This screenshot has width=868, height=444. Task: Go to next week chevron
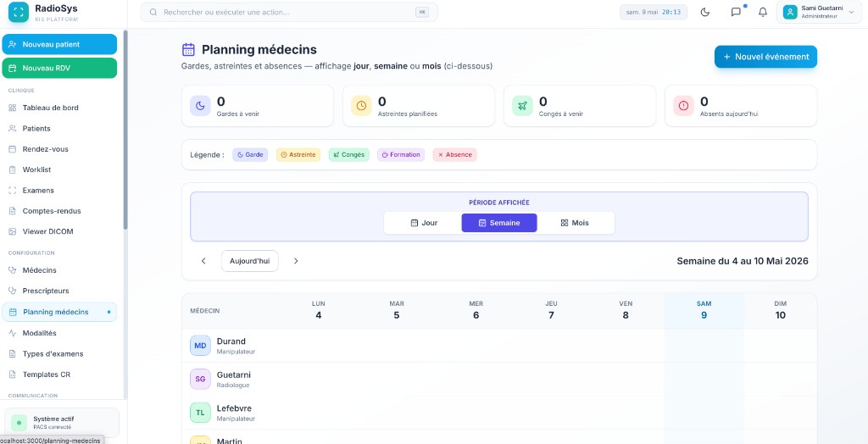pyautogui.click(x=296, y=261)
